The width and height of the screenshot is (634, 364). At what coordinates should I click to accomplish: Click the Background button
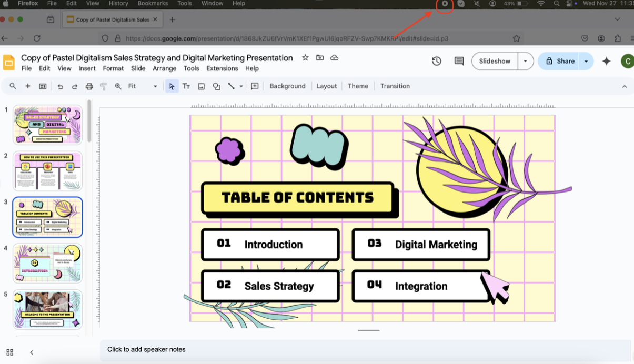pos(287,86)
